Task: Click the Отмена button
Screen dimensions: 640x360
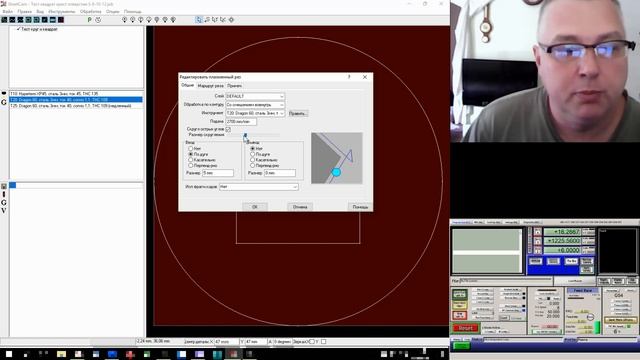Action: (300, 207)
